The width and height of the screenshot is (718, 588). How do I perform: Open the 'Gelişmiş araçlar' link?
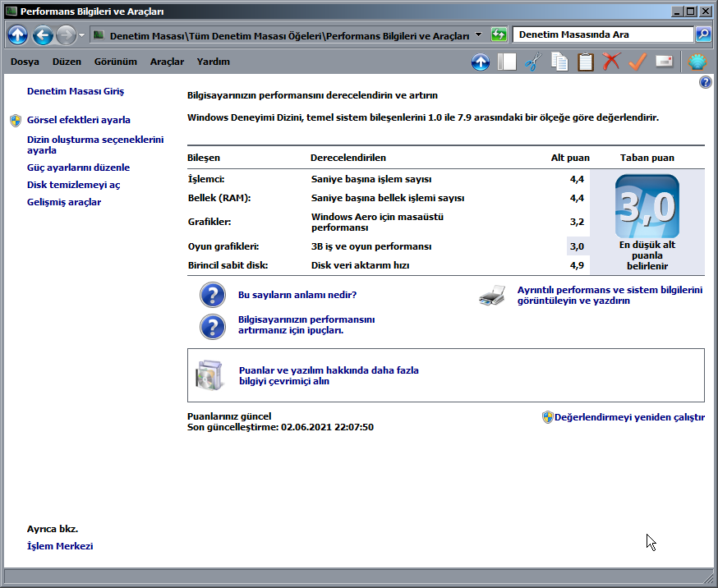pyautogui.click(x=64, y=202)
